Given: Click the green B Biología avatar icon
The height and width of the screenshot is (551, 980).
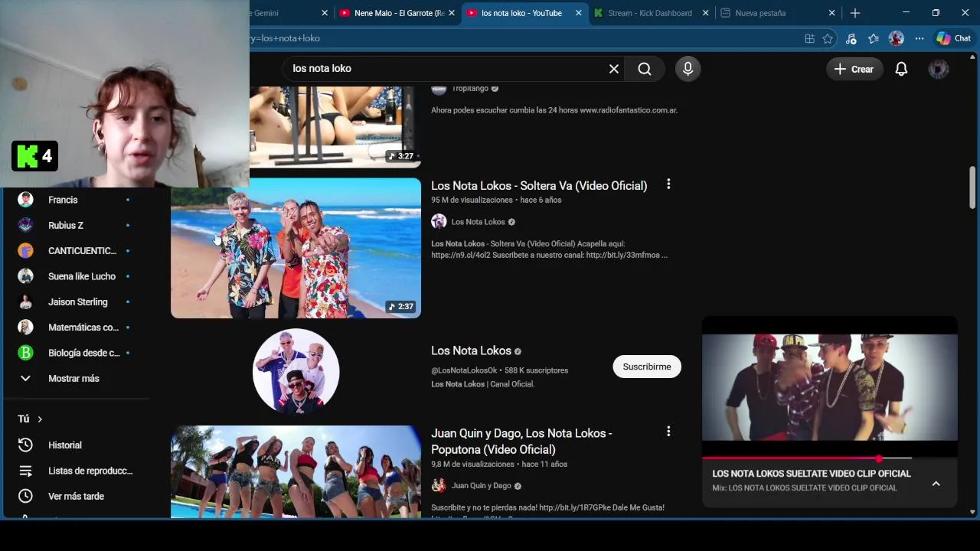Looking at the screenshot, I should pyautogui.click(x=25, y=353).
